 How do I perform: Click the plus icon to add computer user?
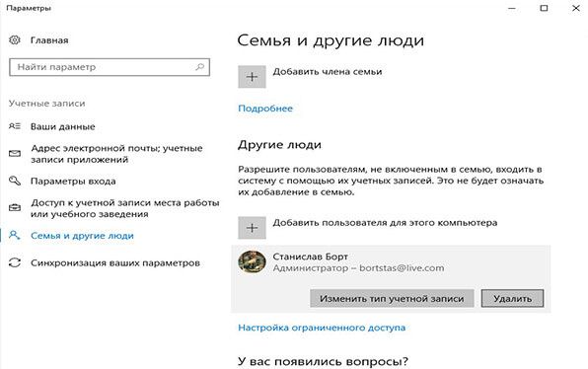(x=252, y=228)
